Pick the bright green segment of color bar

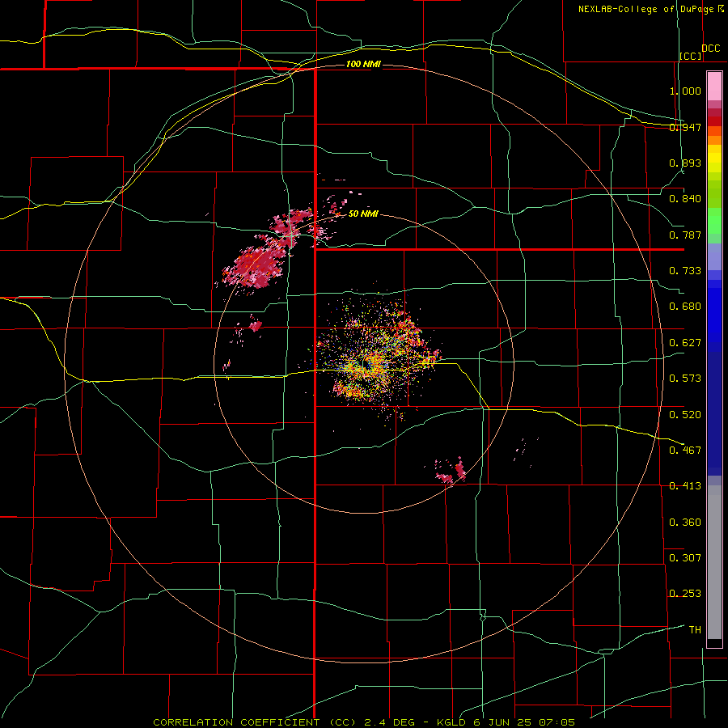click(x=714, y=220)
